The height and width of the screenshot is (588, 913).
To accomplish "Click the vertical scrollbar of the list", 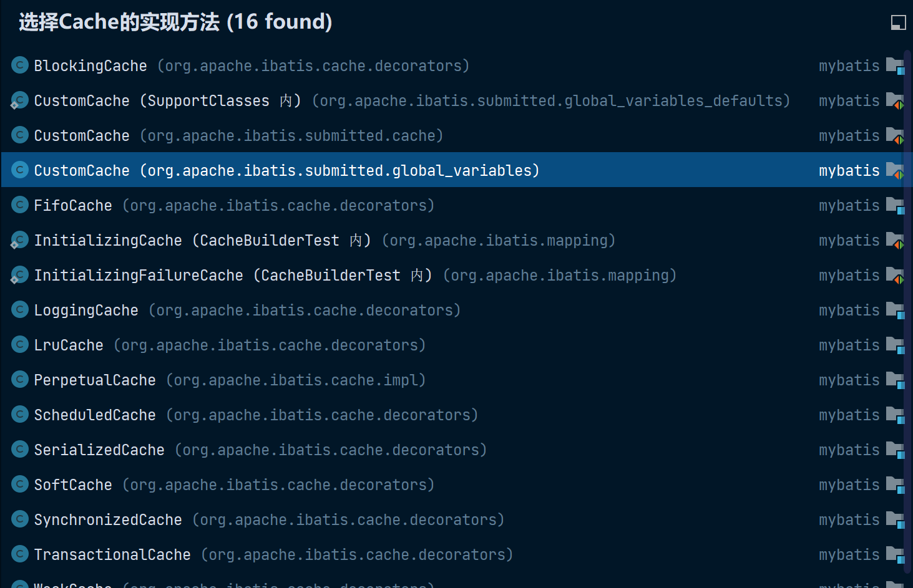I will (908, 312).
